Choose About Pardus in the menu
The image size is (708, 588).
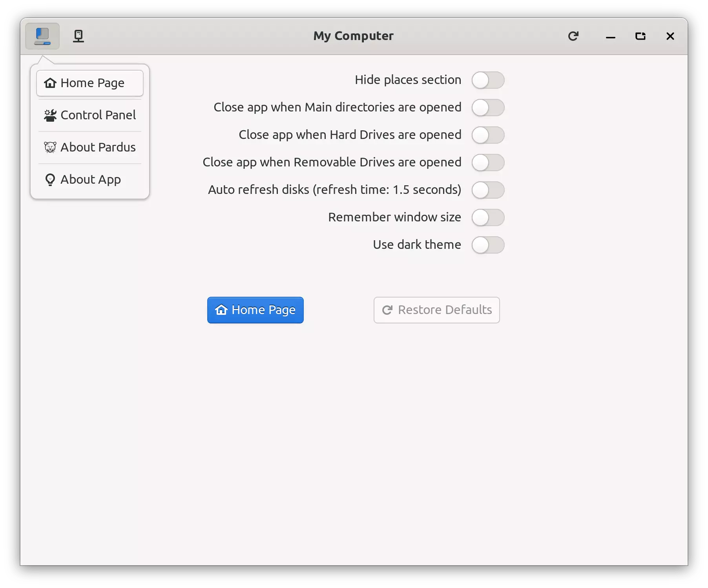(90, 148)
